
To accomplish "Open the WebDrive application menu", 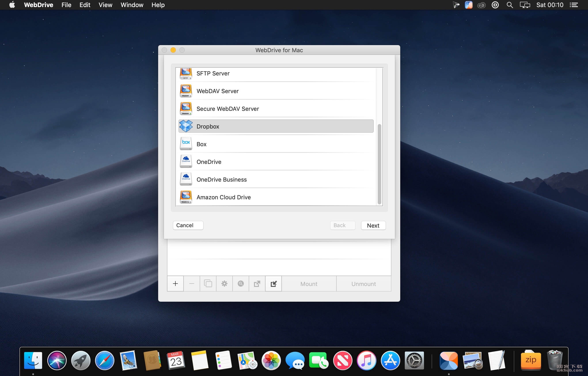I will pyautogui.click(x=39, y=5).
